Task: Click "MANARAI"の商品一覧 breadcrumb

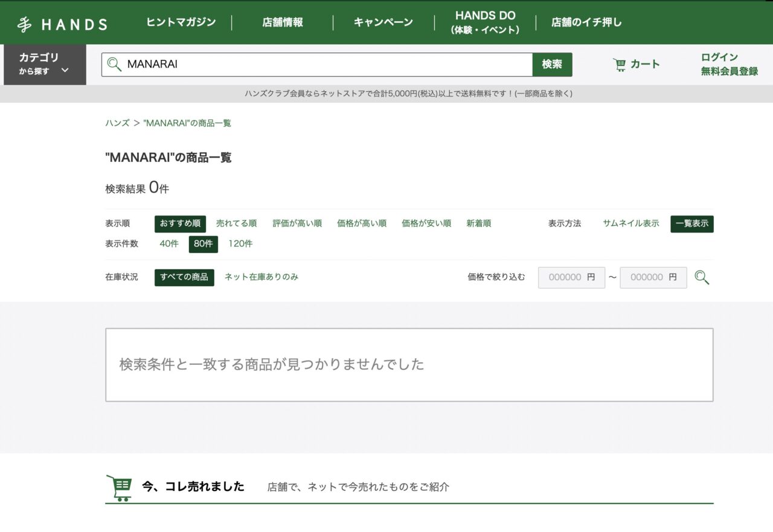Action: (x=187, y=123)
